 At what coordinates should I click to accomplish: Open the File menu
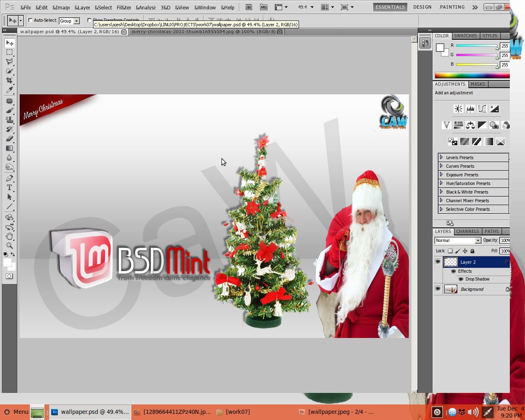[x=25, y=7]
